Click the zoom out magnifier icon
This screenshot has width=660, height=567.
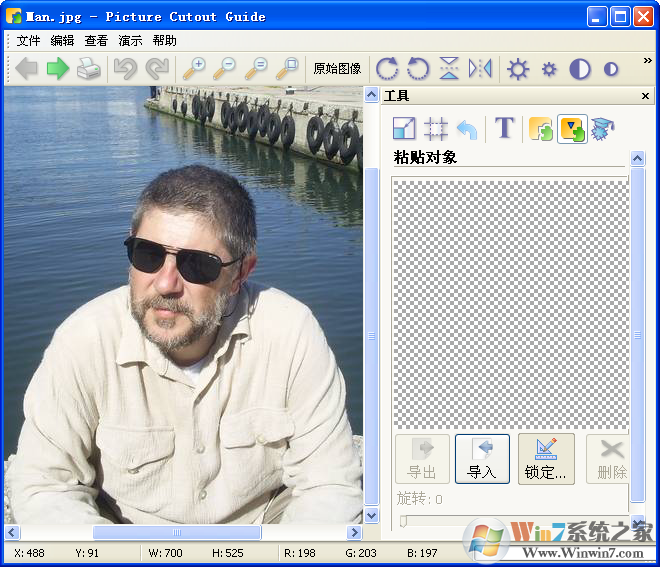pyautogui.click(x=225, y=69)
